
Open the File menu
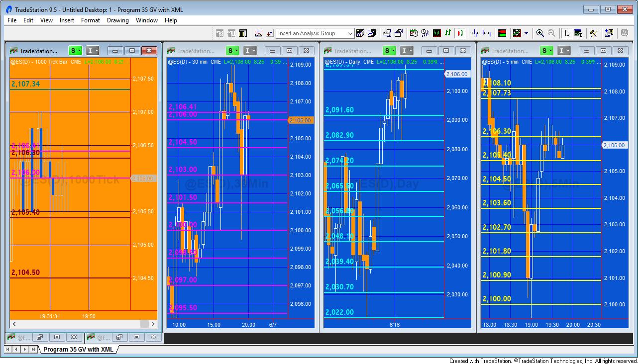tap(12, 20)
